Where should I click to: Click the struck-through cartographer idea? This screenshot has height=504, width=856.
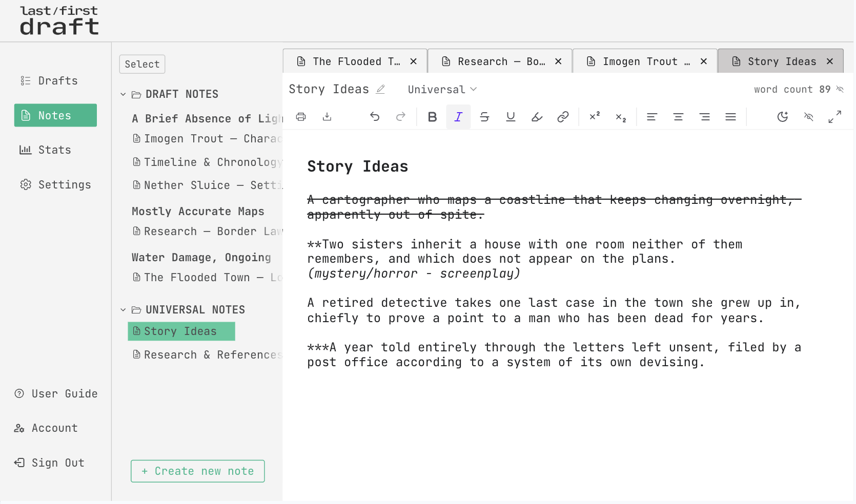pyautogui.click(x=554, y=207)
